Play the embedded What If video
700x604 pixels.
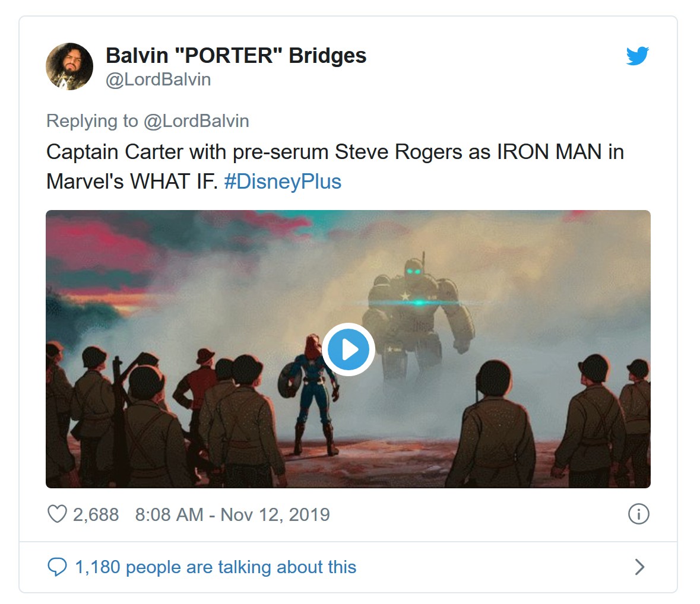pos(349,349)
